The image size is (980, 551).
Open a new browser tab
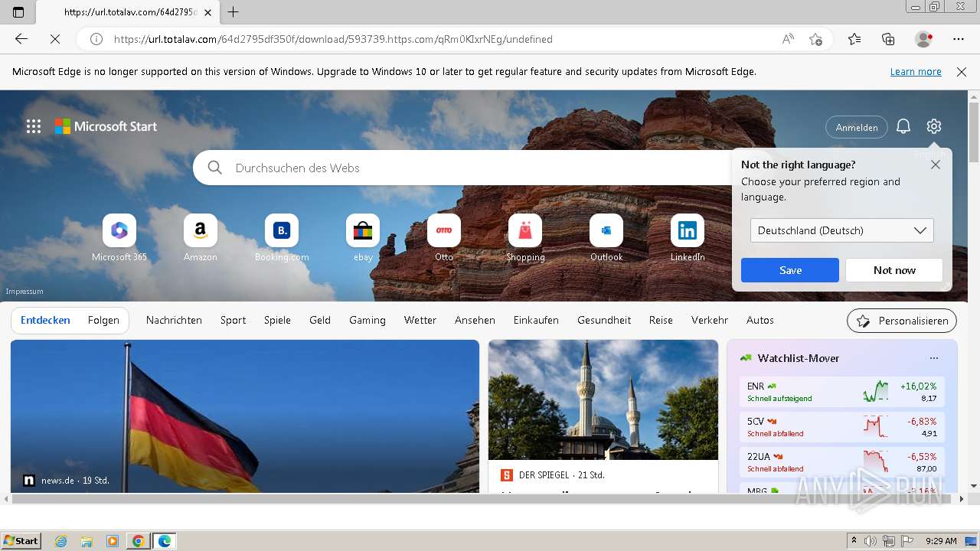pyautogui.click(x=234, y=12)
